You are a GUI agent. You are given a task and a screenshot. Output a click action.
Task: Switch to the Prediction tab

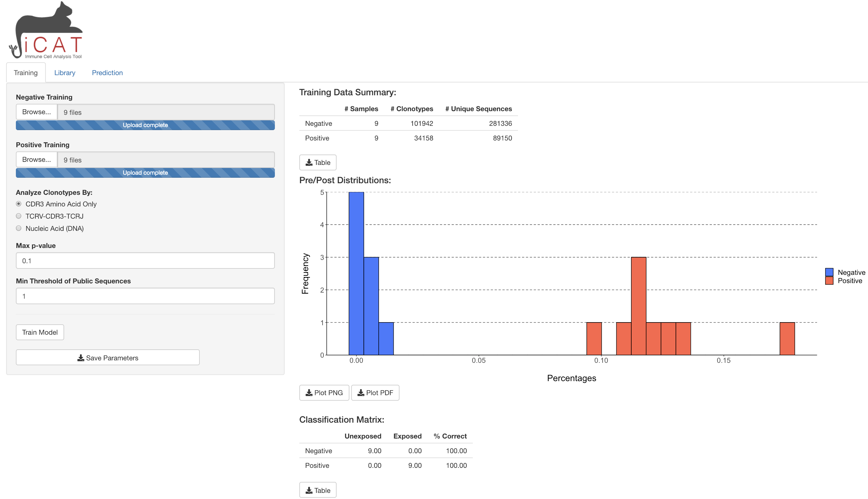(107, 73)
